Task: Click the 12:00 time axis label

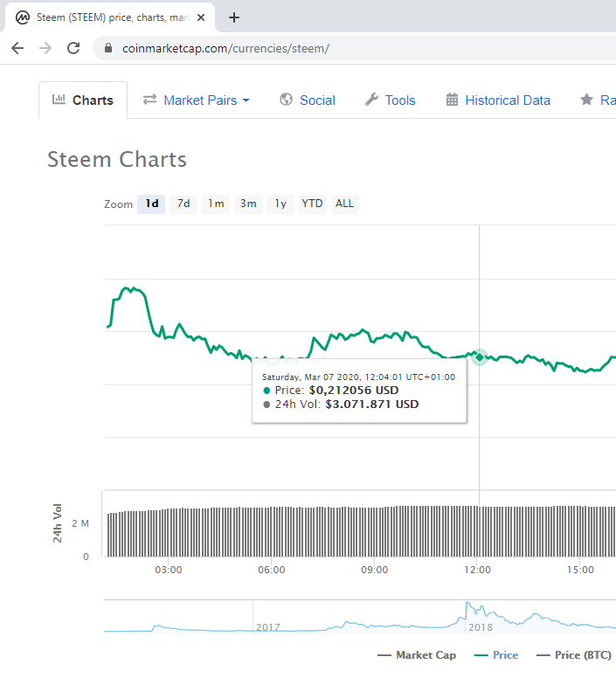Action: (477, 570)
